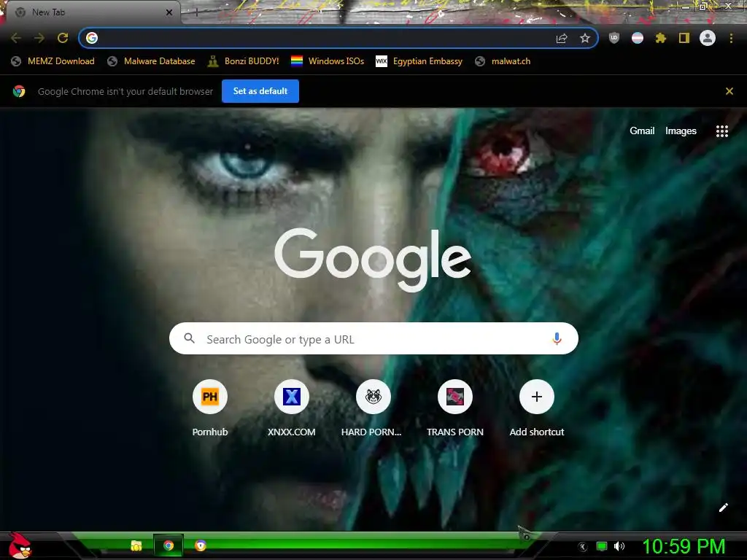Dismiss the default browser infobar
This screenshot has height=560, width=747.
tap(729, 91)
